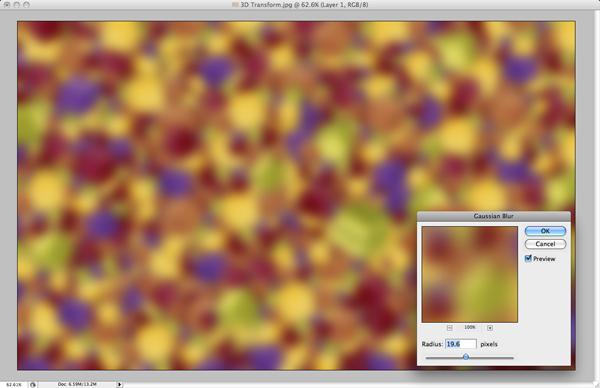Click the Radius slider handle
This screenshot has width=600, height=388.
coord(466,357)
